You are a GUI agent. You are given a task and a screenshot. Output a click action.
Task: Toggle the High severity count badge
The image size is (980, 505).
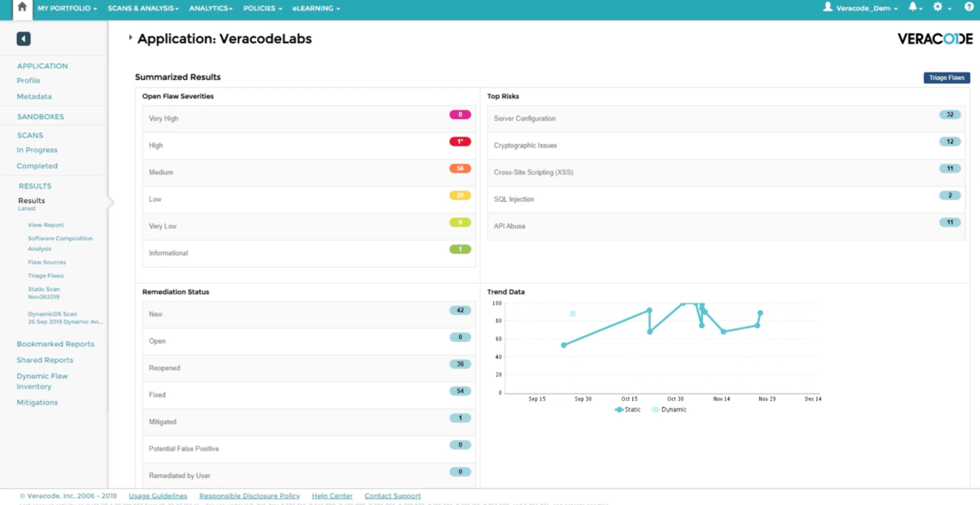[460, 141]
